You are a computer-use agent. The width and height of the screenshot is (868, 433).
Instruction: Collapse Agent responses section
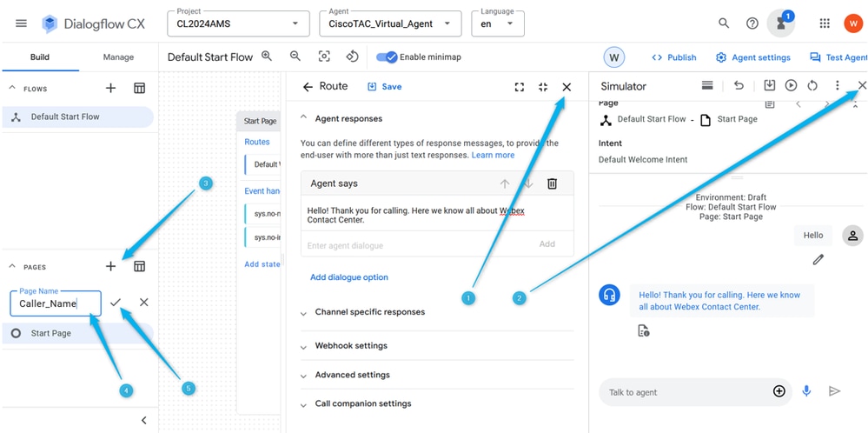(303, 118)
